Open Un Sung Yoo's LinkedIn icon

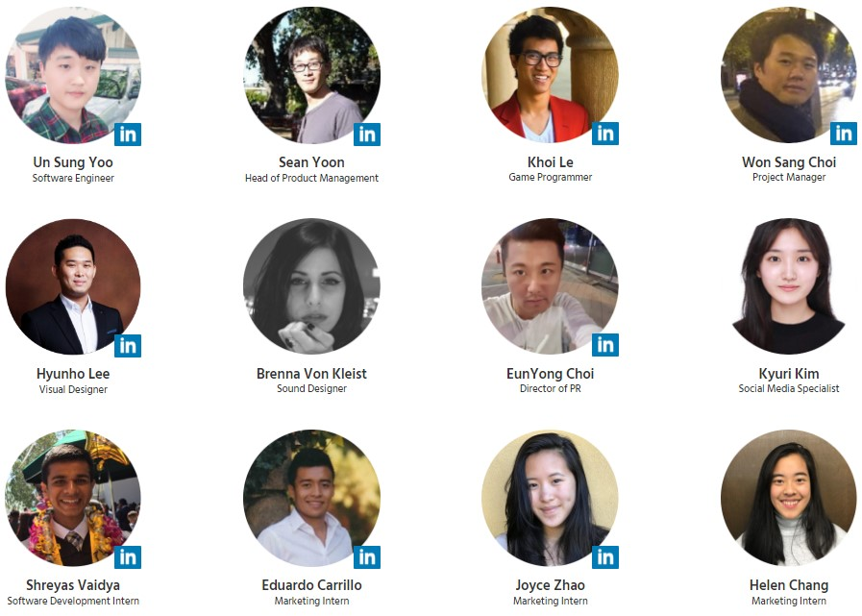(x=128, y=135)
